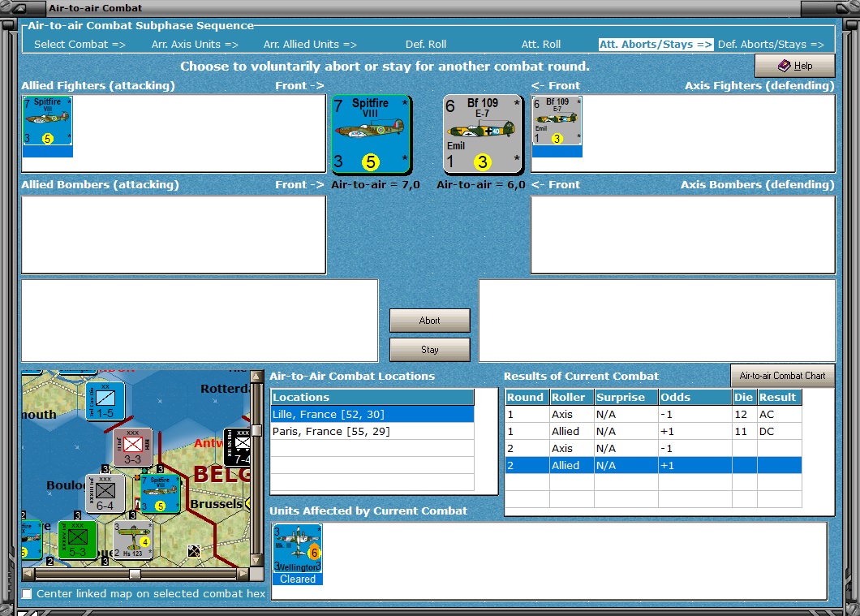Click the Axis Bombers defending list box
This screenshot has height=616, width=860.
683,235
